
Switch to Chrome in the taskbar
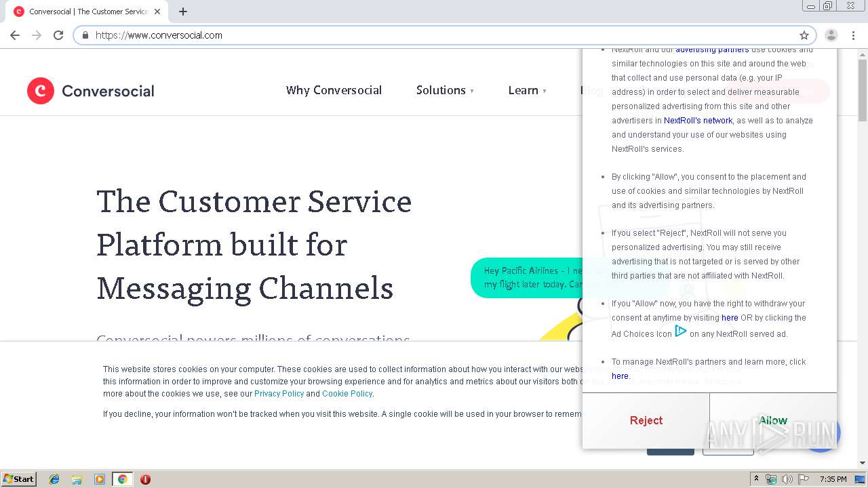(122, 479)
